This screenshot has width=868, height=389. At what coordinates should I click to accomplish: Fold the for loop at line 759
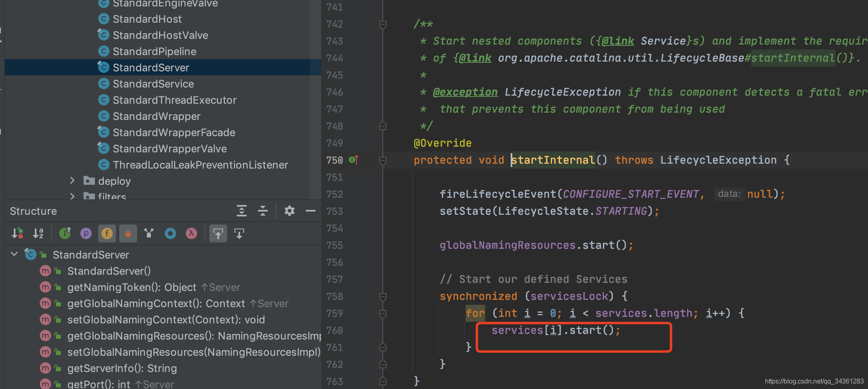pyautogui.click(x=382, y=314)
